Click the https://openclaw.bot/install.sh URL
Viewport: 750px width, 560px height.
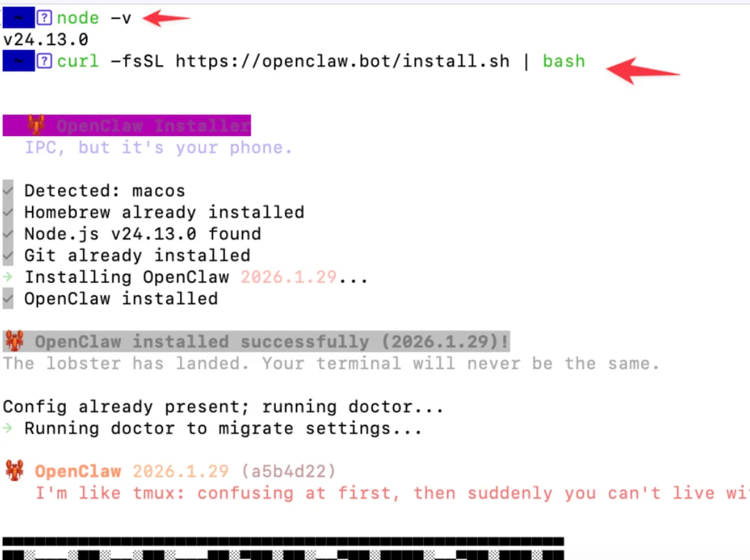pyautogui.click(x=342, y=61)
